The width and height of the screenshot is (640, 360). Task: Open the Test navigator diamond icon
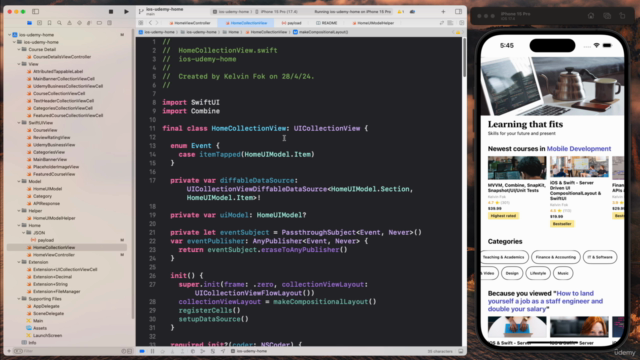[x=79, y=23]
